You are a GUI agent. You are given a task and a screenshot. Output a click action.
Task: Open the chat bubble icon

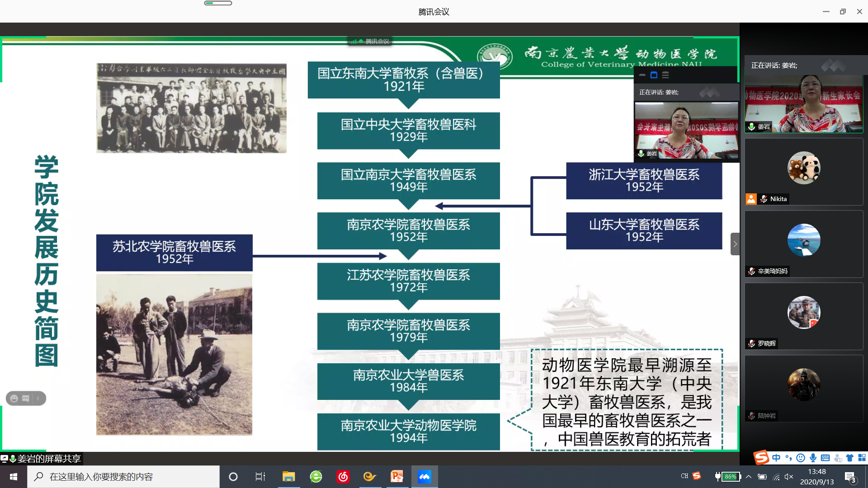pos(26,398)
